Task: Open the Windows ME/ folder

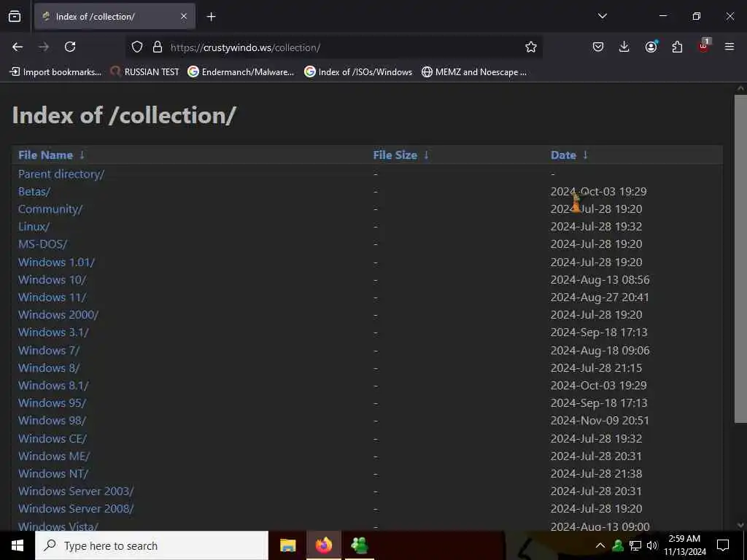Action: [54, 456]
